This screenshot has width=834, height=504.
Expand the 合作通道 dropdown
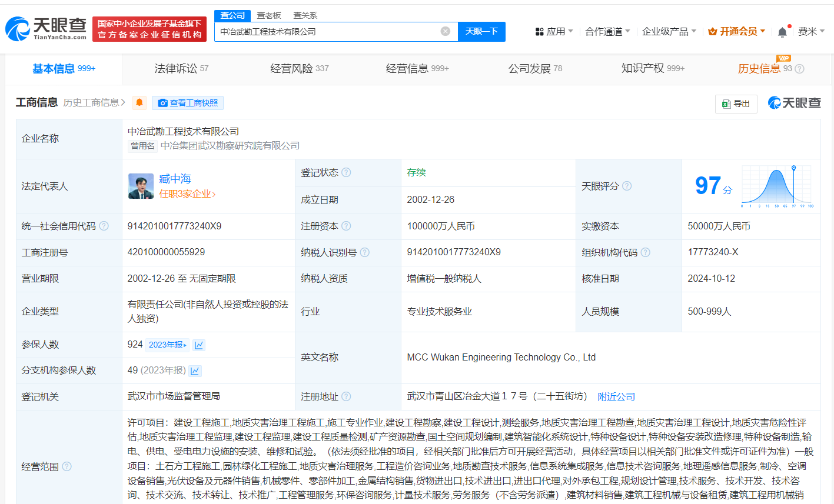pos(607,32)
